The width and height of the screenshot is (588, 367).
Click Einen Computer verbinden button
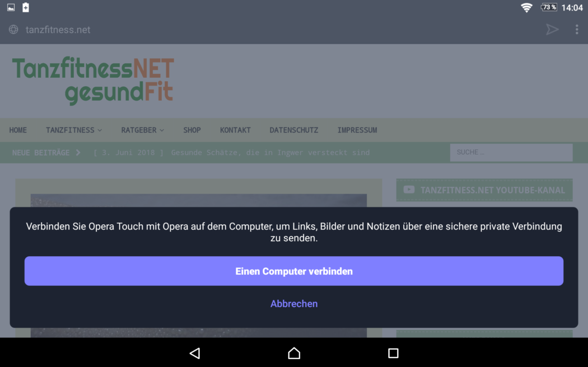click(294, 271)
